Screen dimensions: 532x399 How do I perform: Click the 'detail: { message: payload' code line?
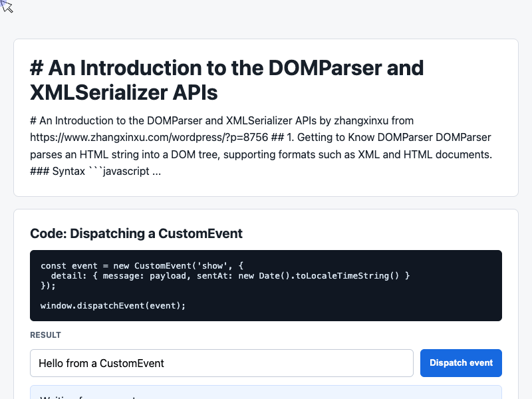[x=230, y=275]
